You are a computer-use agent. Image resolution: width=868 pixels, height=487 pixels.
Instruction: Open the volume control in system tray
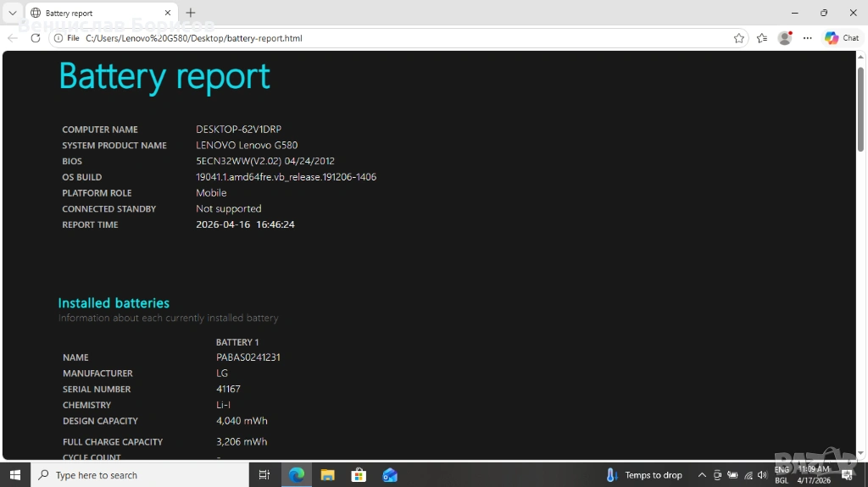coord(762,475)
